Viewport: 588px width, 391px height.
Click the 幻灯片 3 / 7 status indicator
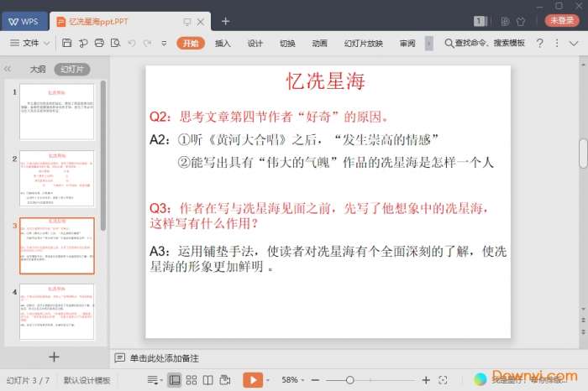28,380
